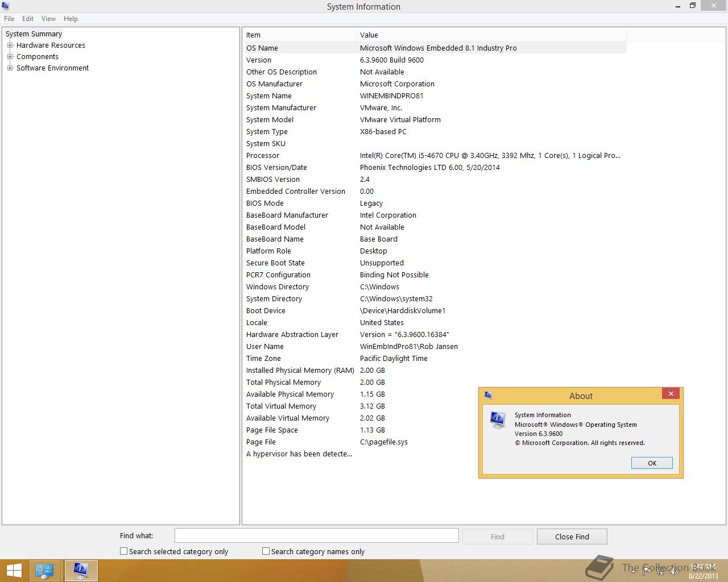Select the OS Name row

(435, 48)
